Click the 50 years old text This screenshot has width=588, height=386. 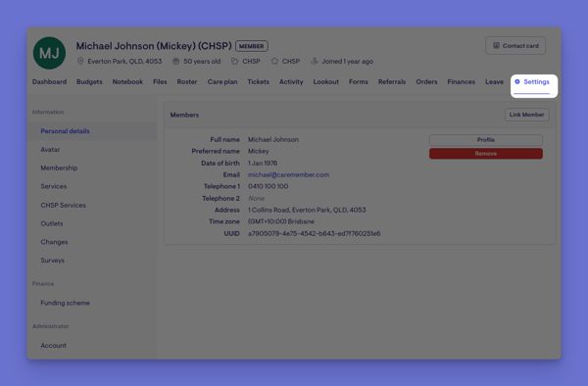click(202, 61)
